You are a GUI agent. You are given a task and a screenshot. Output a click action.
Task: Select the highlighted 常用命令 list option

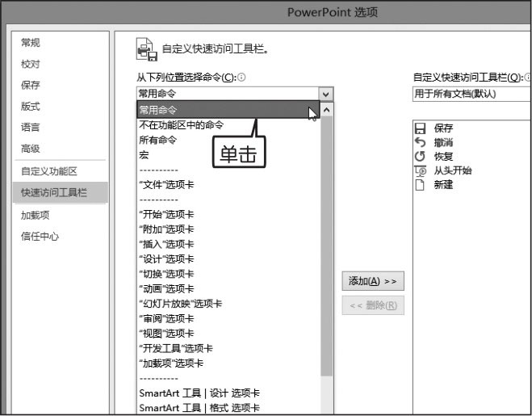pos(218,109)
